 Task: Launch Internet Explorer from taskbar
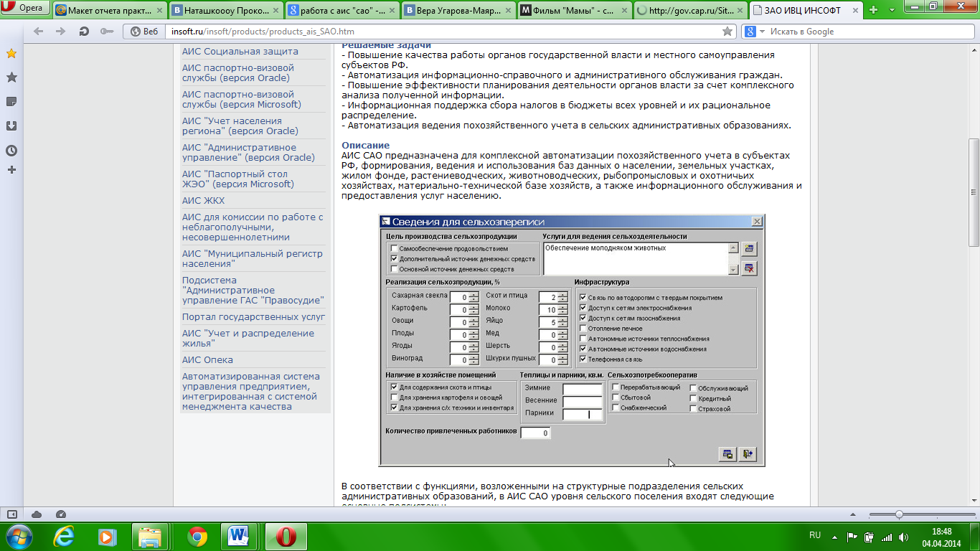[x=64, y=536]
